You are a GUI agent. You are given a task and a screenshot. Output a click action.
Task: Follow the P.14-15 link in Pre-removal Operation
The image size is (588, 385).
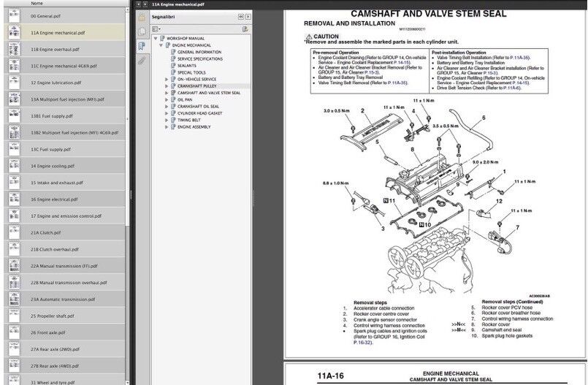tap(402, 63)
